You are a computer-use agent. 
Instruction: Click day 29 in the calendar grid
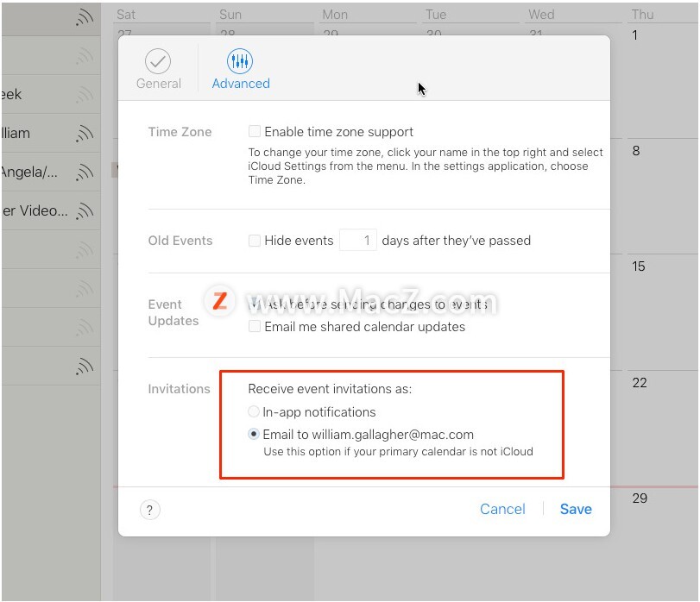point(640,499)
